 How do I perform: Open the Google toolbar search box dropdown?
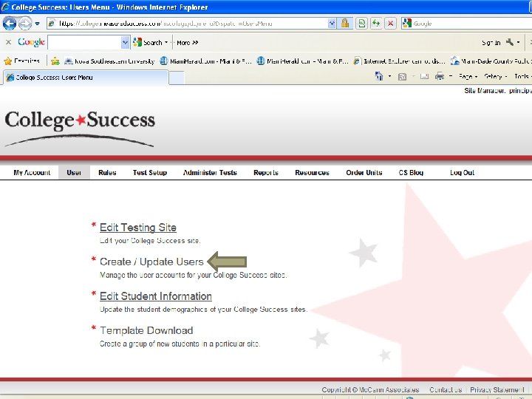pyautogui.click(x=125, y=42)
